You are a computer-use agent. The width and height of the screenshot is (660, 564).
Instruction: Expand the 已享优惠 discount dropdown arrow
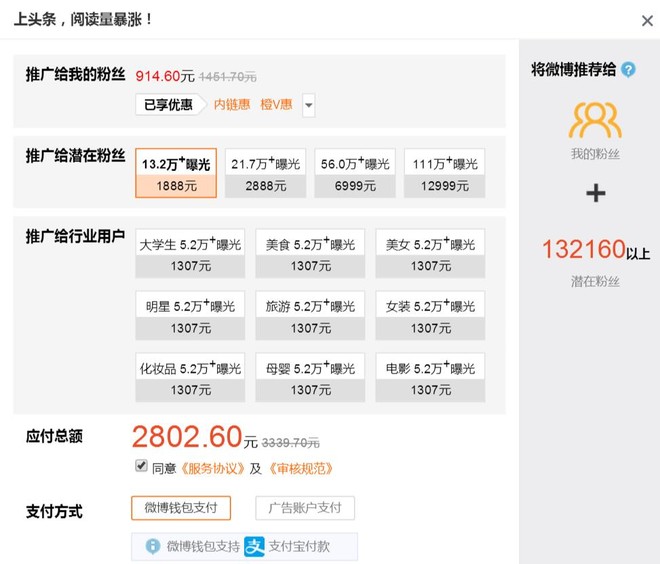click(309, 105)
